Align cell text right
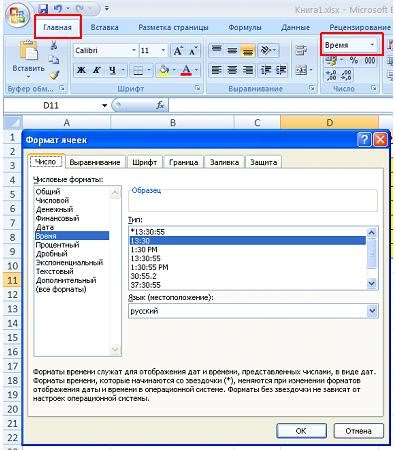395x450 pixels. [x=248, y=70]
